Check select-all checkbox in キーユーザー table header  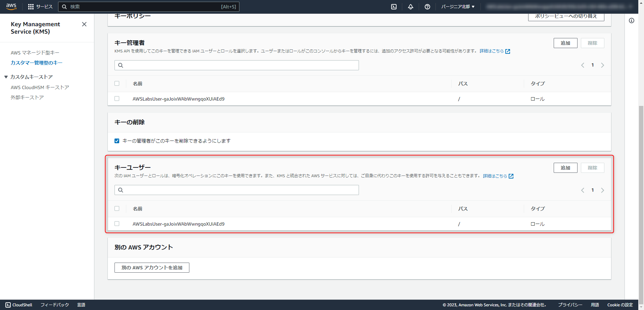tap(117, 208)
